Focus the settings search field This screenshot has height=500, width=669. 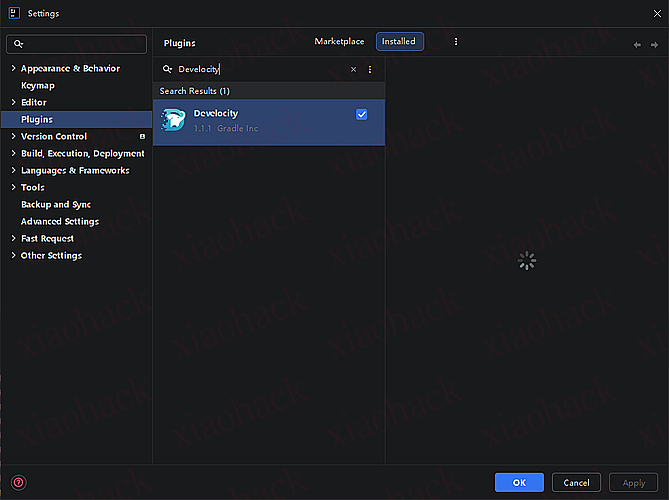click(x=76, y=44)
